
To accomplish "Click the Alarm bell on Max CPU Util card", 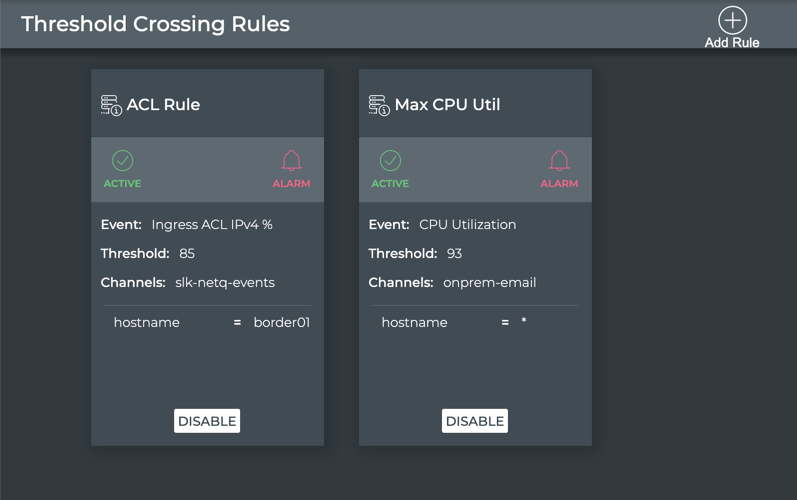I will (559, 161).
